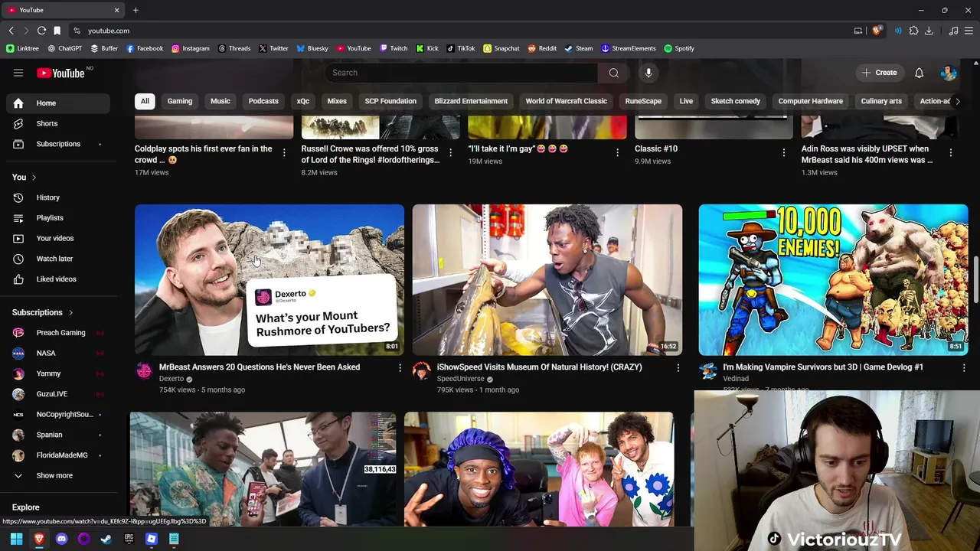The width and height of the screenshot is (980, 551).
Task: Go back in the browser
Action: click(x=11, y=31)
